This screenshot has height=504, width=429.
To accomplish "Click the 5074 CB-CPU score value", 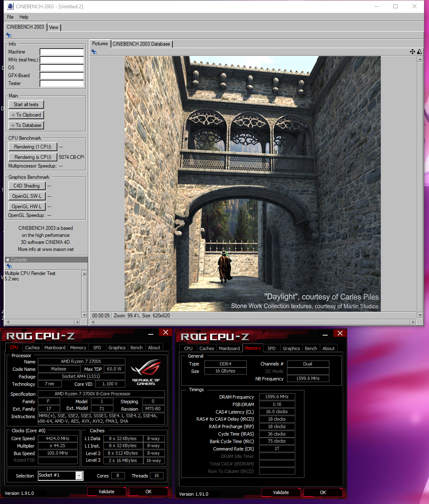I will (71, 157).
